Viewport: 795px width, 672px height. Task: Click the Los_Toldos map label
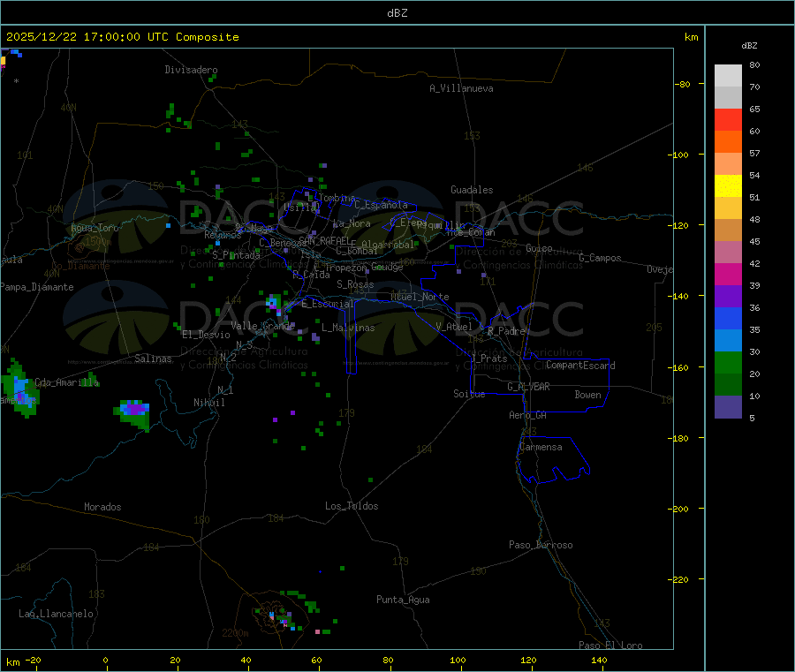(352, 506)
